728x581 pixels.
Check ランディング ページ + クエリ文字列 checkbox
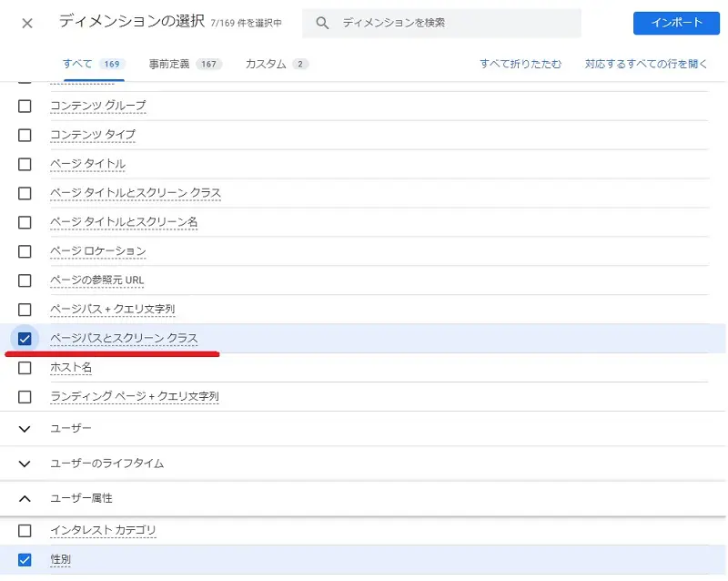coord(25,397)
